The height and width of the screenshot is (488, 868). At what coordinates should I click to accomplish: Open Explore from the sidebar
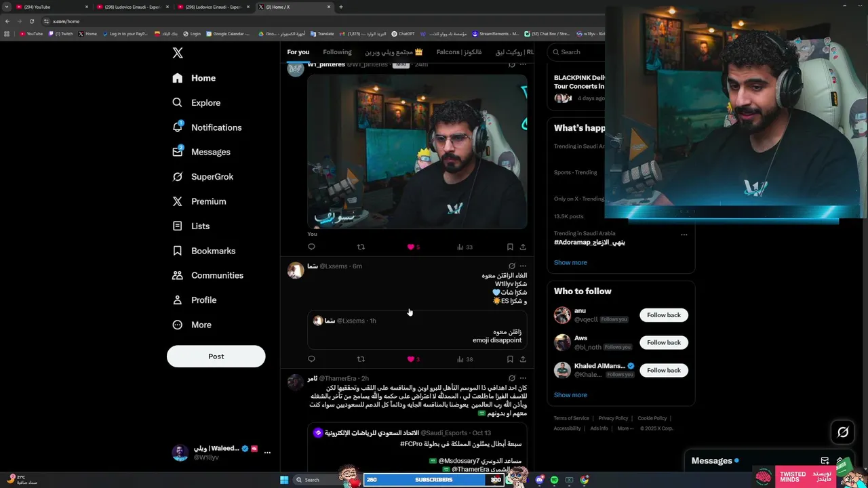[196, 102]
